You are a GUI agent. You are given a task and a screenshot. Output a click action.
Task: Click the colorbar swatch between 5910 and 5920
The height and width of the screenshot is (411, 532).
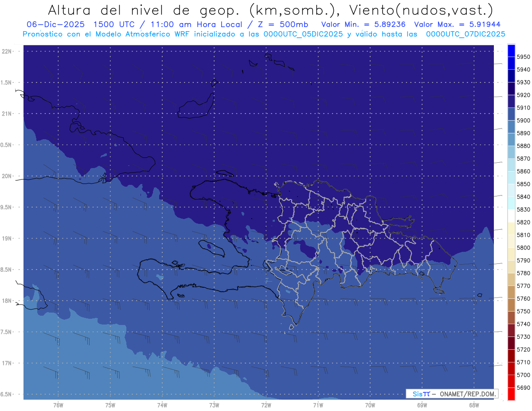pos(511,102)
